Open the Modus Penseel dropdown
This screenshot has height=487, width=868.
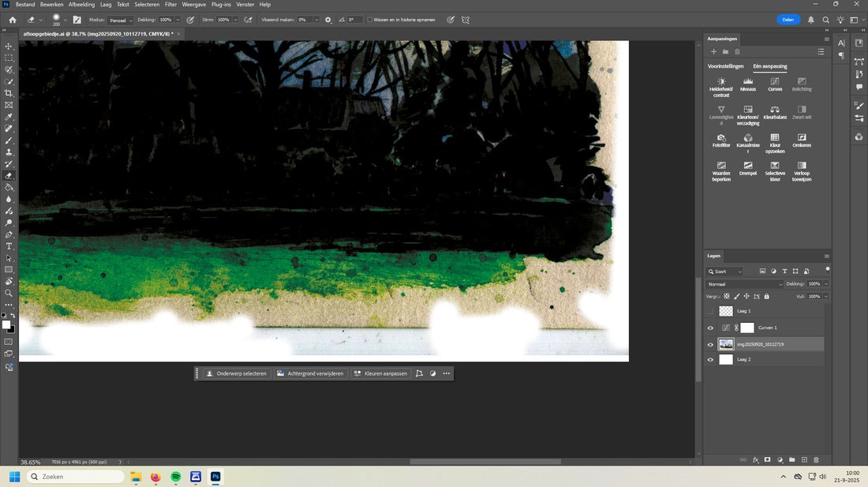121,20
